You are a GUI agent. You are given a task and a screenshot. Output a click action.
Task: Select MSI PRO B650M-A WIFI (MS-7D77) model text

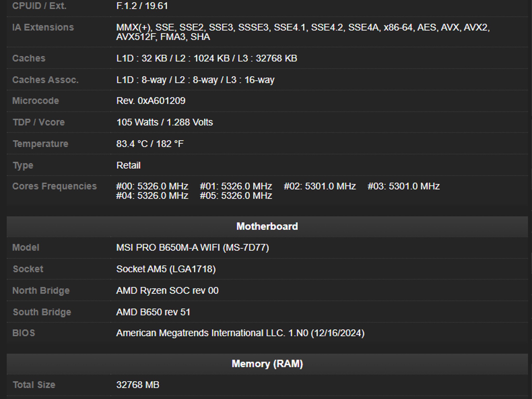tap(192, 248)
